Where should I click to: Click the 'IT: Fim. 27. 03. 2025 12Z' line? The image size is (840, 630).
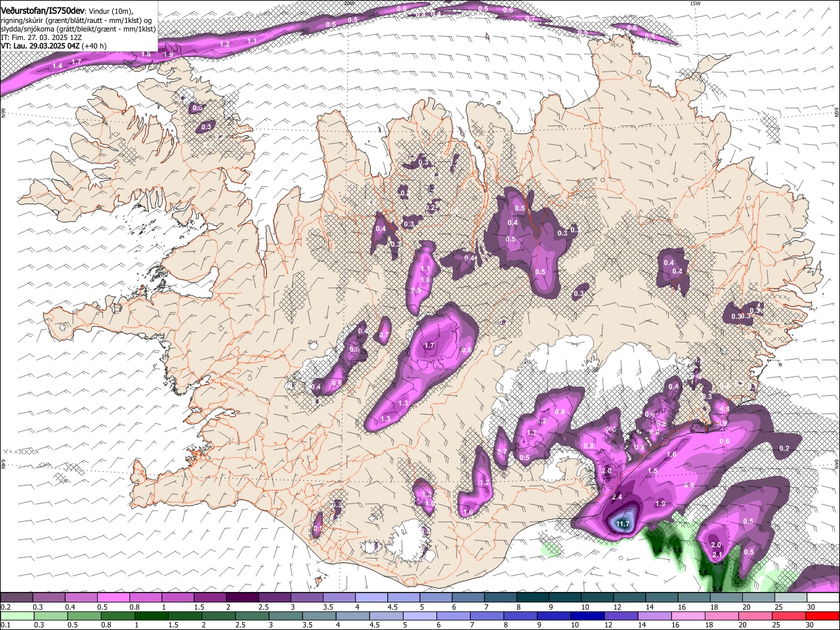(41, 37)
